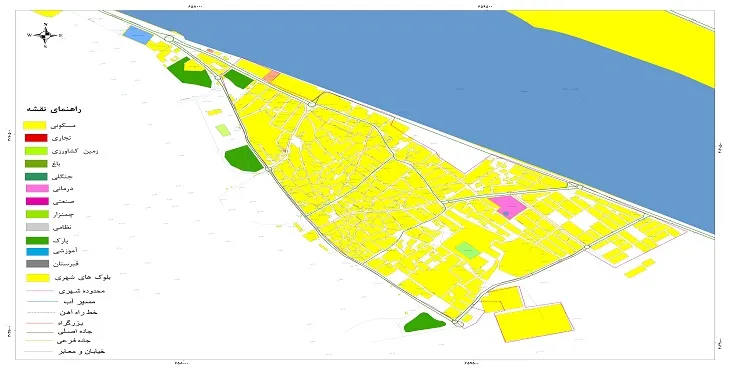This screenshot has height=370, width=730.
Task: Select the dark green پارک legend swatch
Action: click(37, 241)
